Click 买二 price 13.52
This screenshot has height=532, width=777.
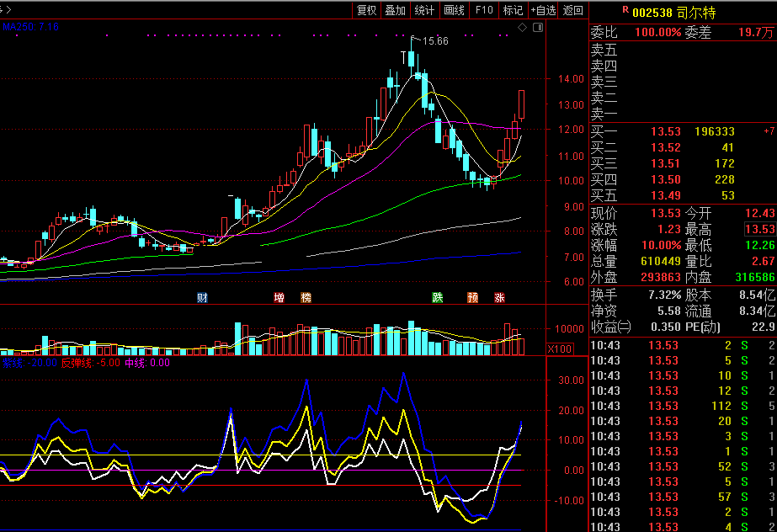click(x=666, y=147)
